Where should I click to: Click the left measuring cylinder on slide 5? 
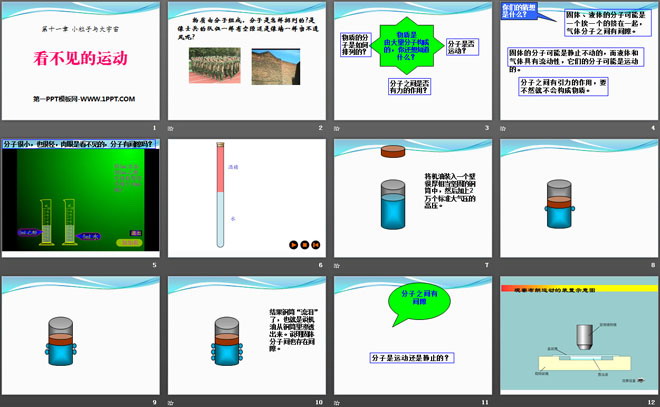pos(48,223)
